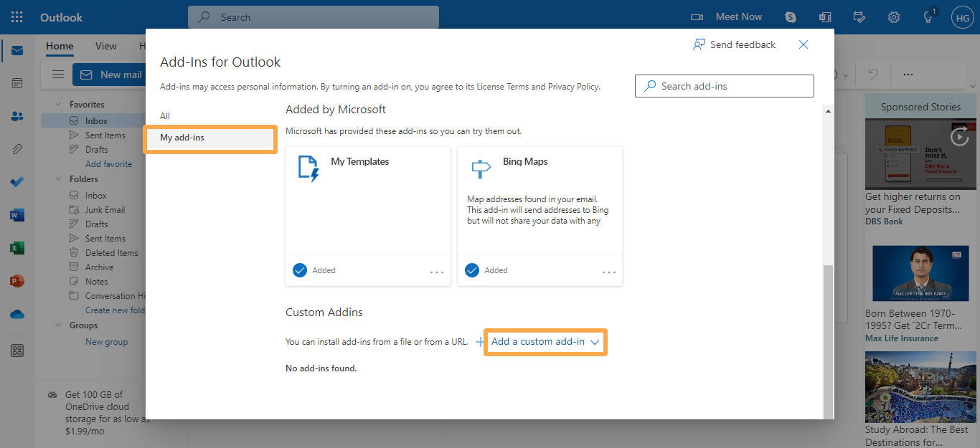Viewport: 980px width, 448px height.
Task: Click the main Outlook Search box
Action: (x=314, y=16)
